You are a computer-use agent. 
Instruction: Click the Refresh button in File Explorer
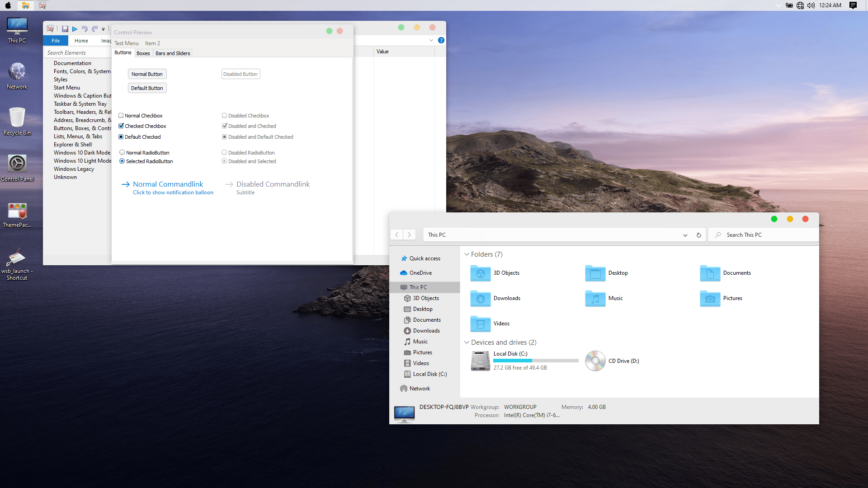(698, 234)
